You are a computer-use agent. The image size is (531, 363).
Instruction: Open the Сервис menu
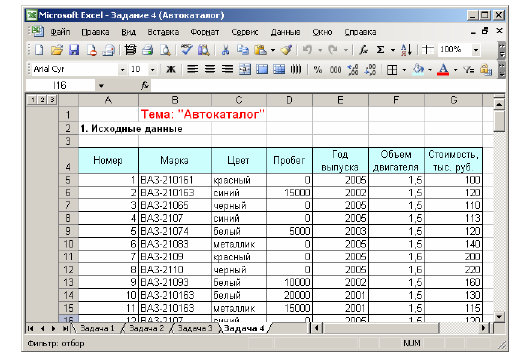coord(245,32)
